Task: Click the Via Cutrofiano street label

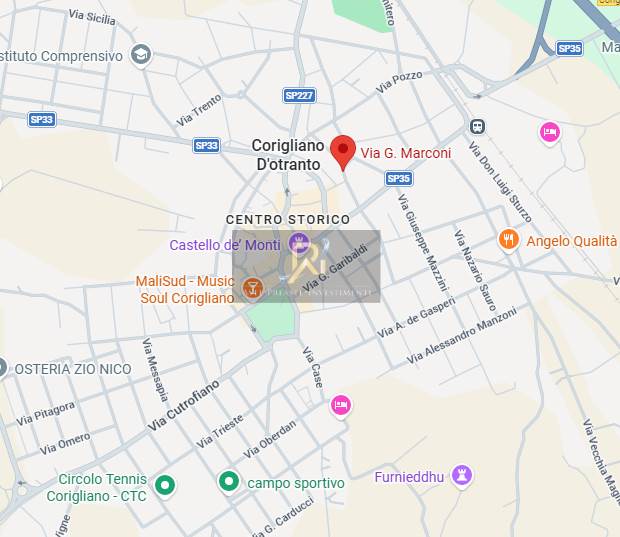Action: click(x=183, y=405)
